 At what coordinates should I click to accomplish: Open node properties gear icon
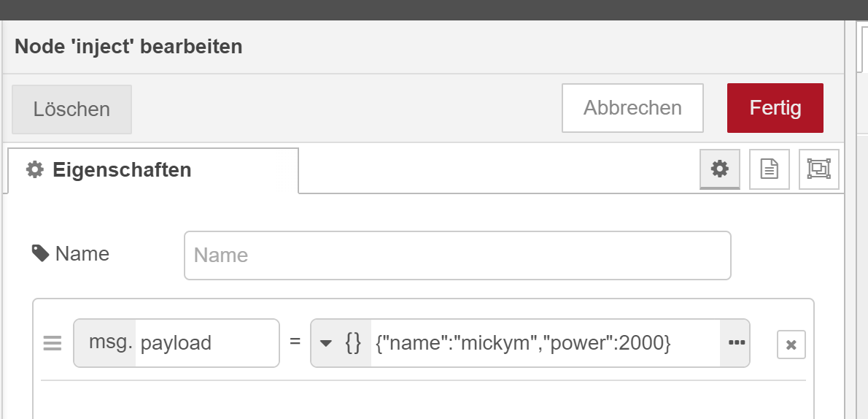tap(720, 169)
